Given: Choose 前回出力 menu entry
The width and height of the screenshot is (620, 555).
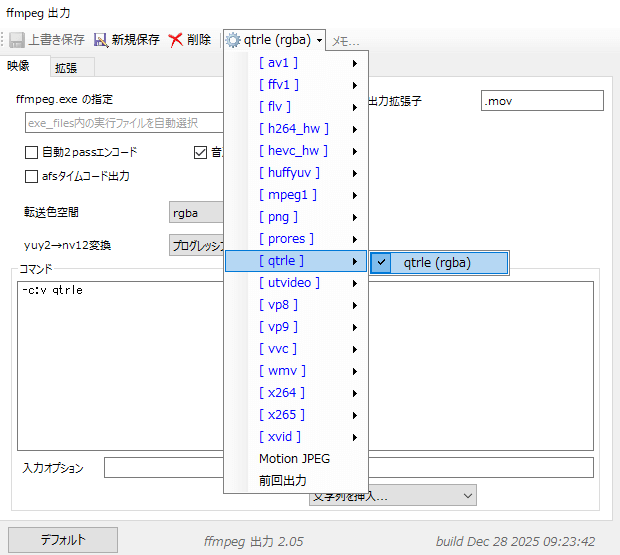Looking at the screenshot, I should click(283, 481).
